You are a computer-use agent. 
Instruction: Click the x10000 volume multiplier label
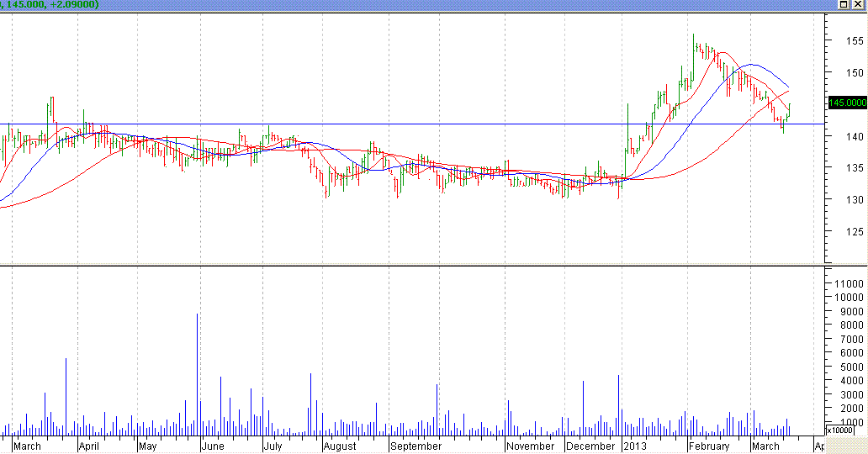coord(839,430)
